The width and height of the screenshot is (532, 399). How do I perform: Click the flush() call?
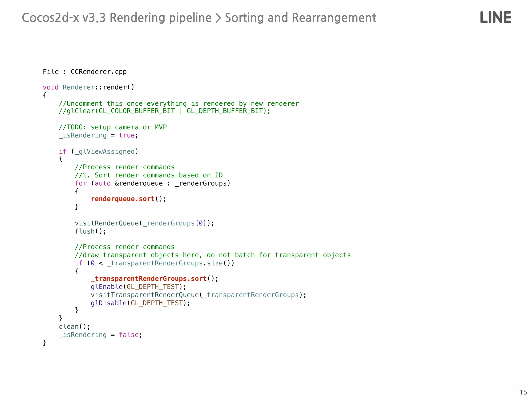coord(90,231)
